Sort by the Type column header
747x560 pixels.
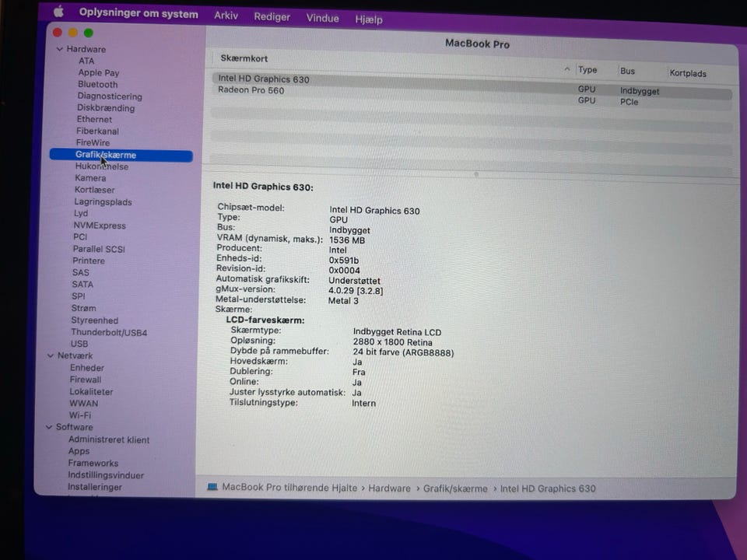click(587, 70)
